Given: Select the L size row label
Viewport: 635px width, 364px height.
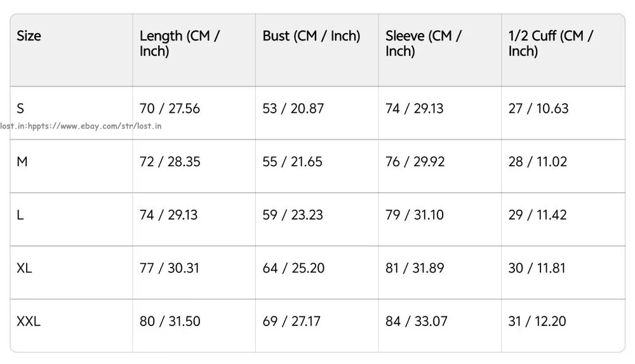Looking at the screenshot, I should pos(20,215).
